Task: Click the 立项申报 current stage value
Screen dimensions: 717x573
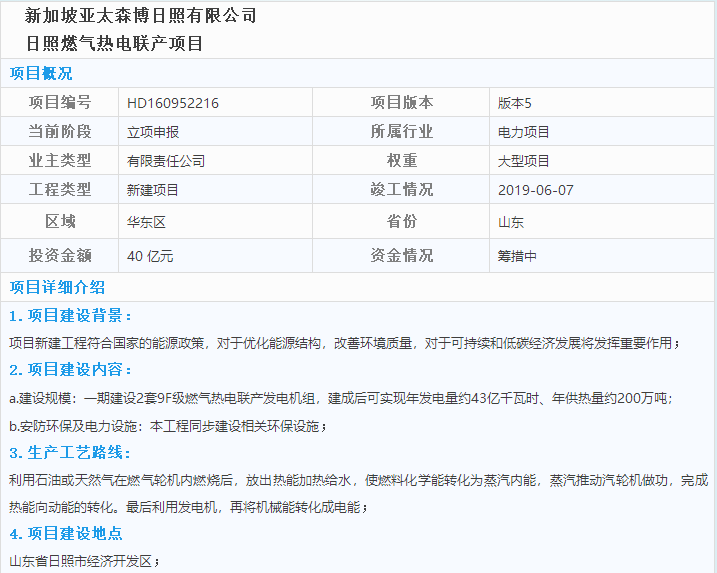Action: pos(153,132)
